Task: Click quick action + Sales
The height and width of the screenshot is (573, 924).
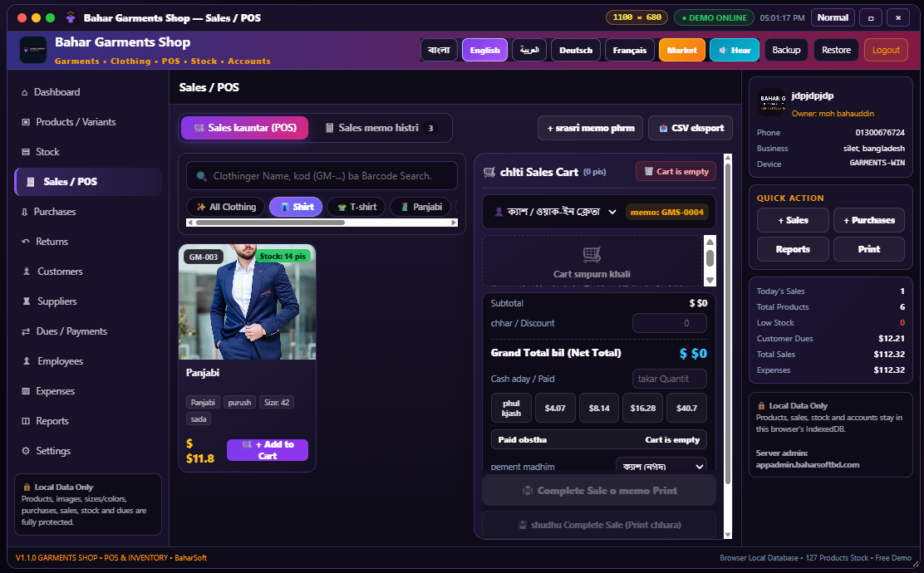Action: click(794, 220)
